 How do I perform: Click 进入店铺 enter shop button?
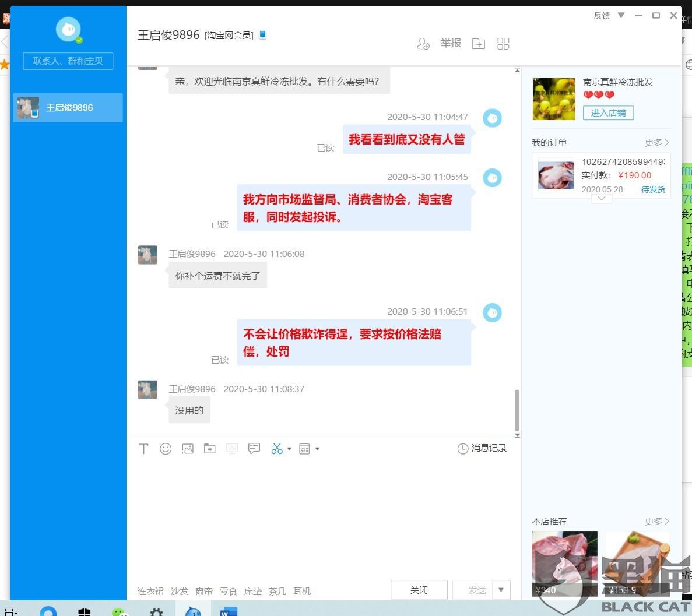(x=608, y=113)
